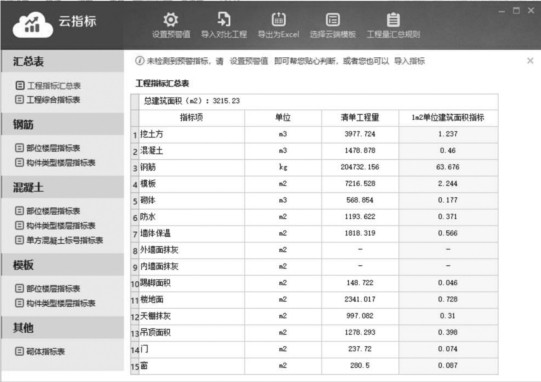Open 设置预警值 gear icon in toolbar
The image size is (541, 382).
click(171, 20)
